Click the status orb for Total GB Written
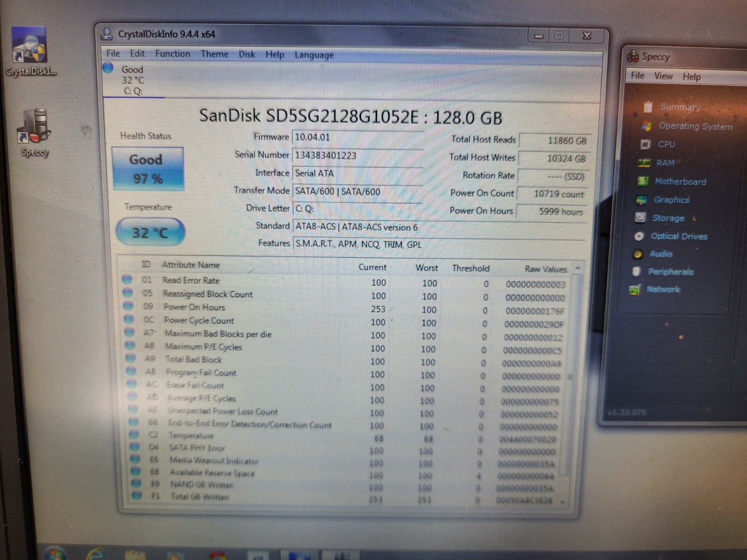This screenshot has height=560, width=747. tap(137, 495)
